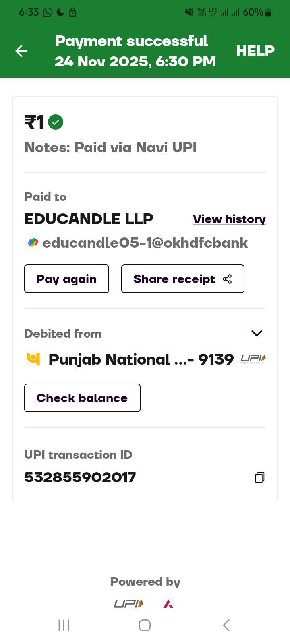
Task: Tap the UPI logo beside account number
Action: point(253,359)
